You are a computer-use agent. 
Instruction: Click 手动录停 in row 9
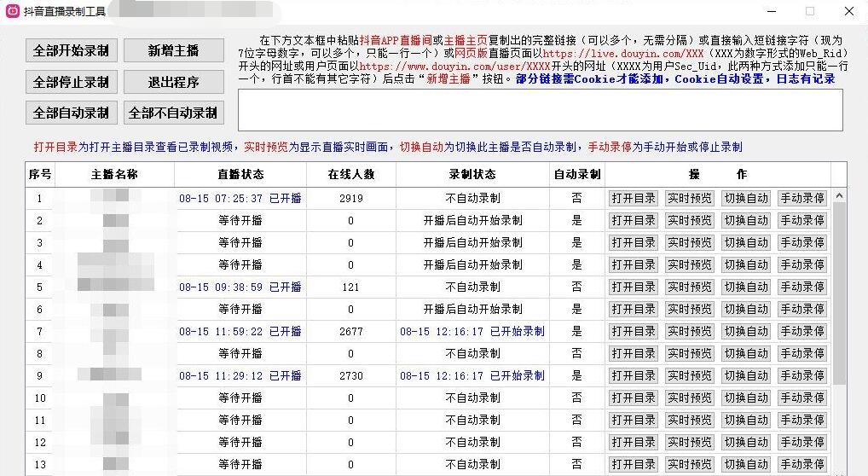(802, 375)
